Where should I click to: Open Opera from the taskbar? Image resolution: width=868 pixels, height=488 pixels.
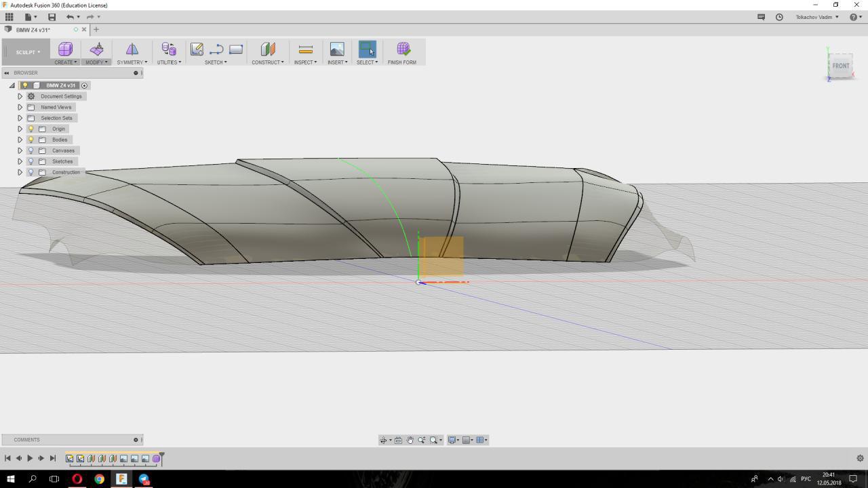pyautogui.click(x=77, y=479)
